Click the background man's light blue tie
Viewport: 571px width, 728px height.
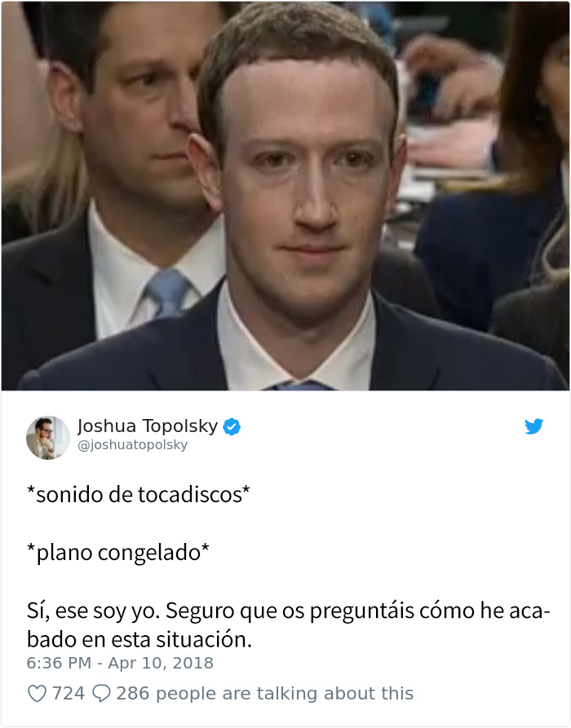168,292
